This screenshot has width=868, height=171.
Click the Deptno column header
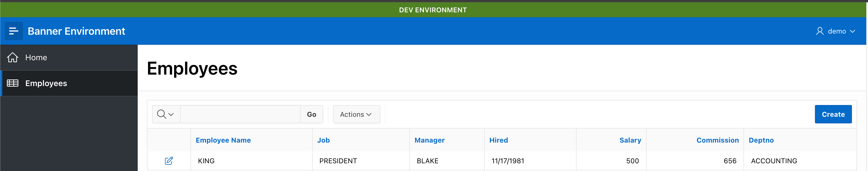761,140
